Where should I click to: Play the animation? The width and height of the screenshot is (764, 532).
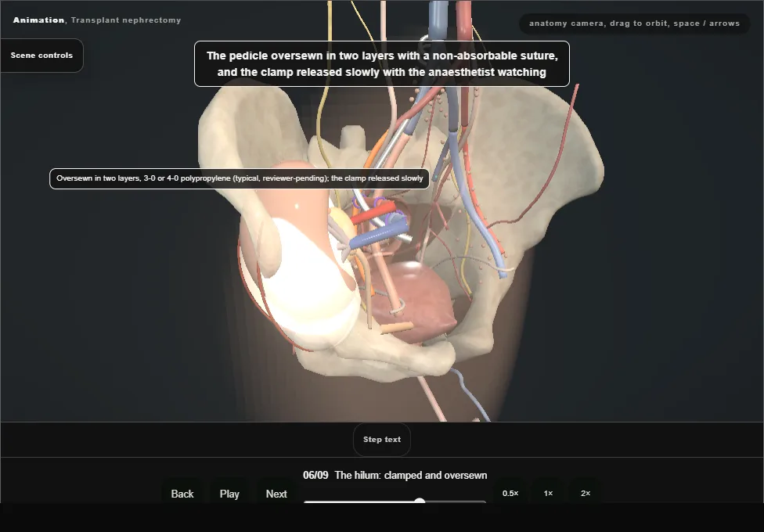229,494
